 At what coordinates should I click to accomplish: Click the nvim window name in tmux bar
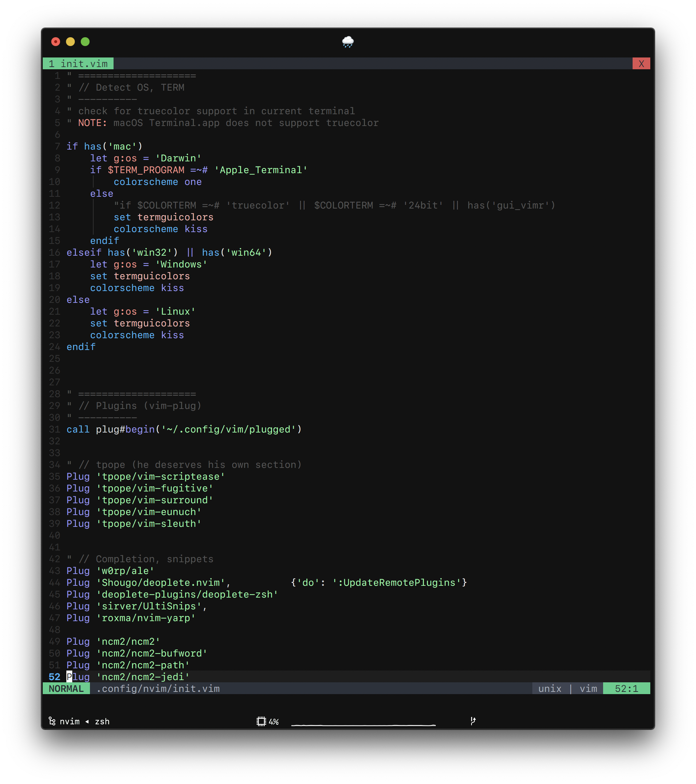click(x=69, y=721)
